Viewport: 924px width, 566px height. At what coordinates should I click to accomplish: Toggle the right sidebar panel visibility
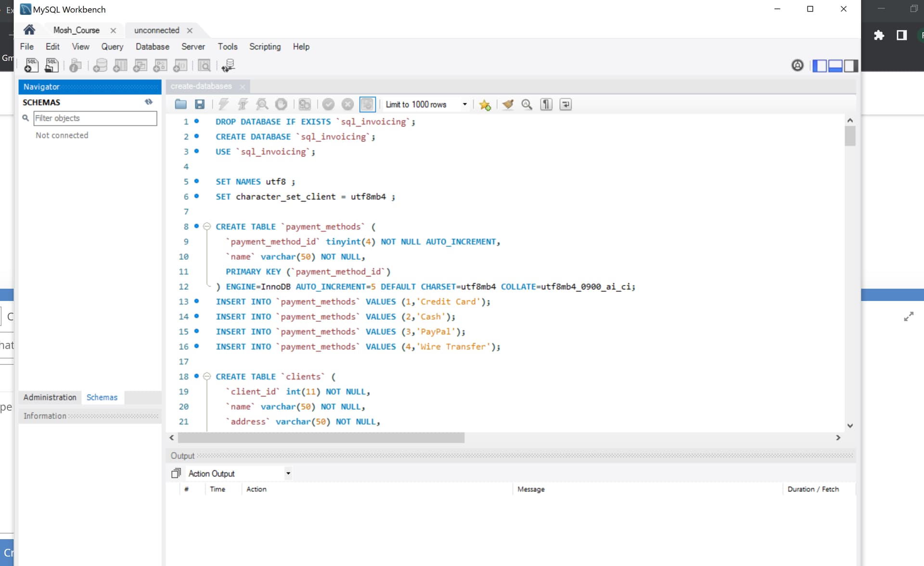tap(850, 65)
